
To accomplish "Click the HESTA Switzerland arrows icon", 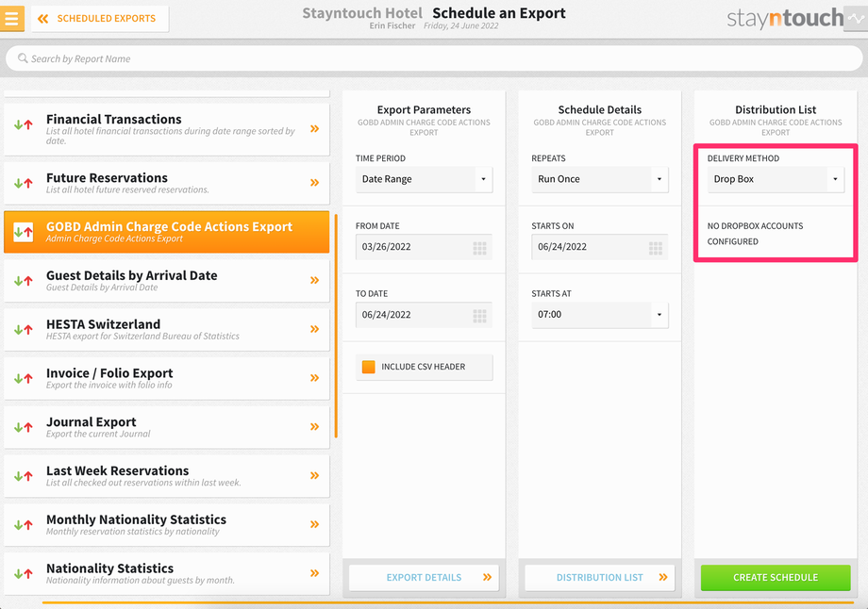I will click(x=24, y=330).
